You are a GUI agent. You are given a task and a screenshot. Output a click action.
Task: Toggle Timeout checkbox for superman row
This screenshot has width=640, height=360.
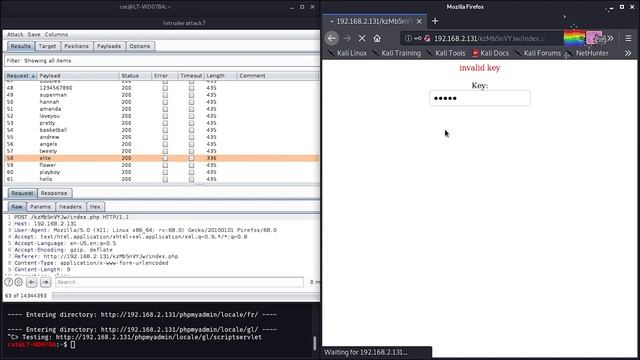[191, 95]
